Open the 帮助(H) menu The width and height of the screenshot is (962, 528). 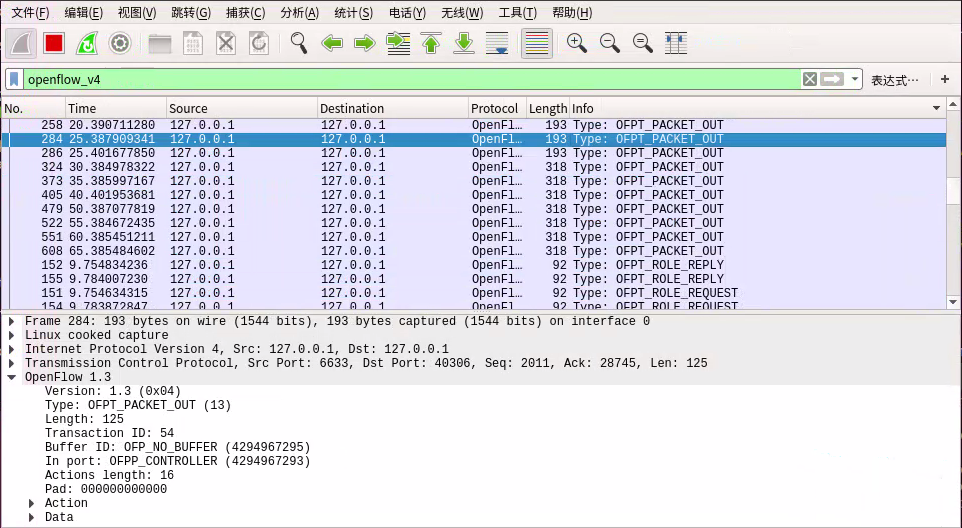[x=572, y=12]
